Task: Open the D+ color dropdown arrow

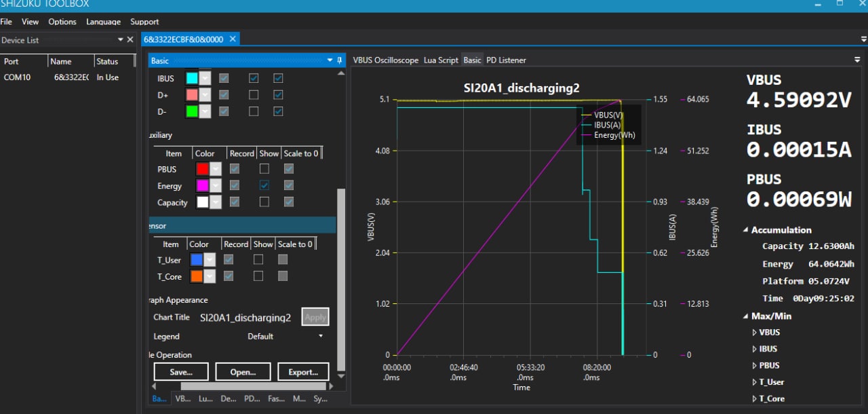Action: [205, 94]
